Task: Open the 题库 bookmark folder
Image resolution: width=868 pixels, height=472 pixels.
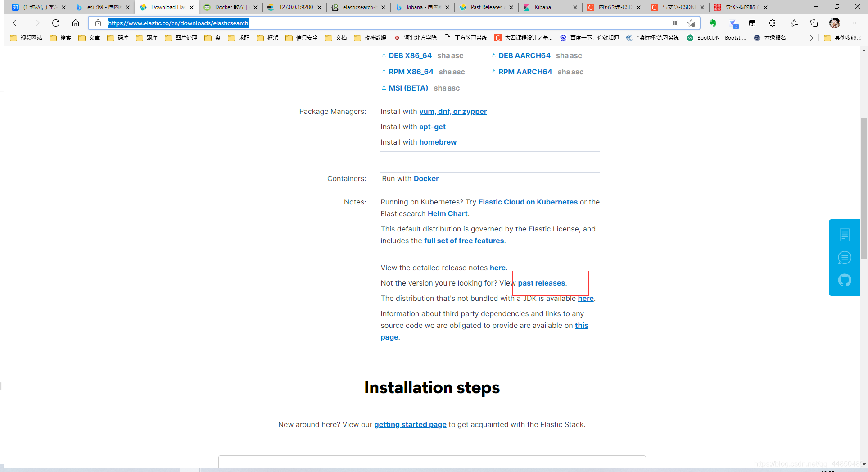Action: coord(147,38)
